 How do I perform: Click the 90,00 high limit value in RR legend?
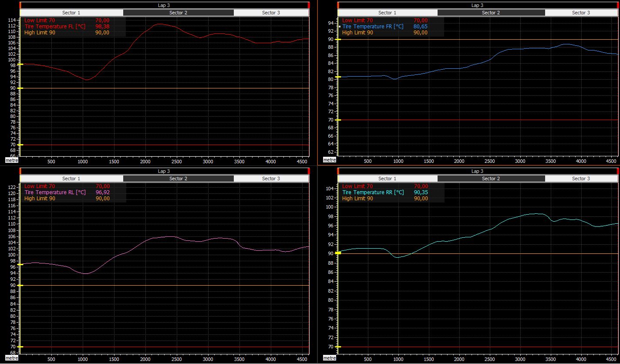click(421, 199)
